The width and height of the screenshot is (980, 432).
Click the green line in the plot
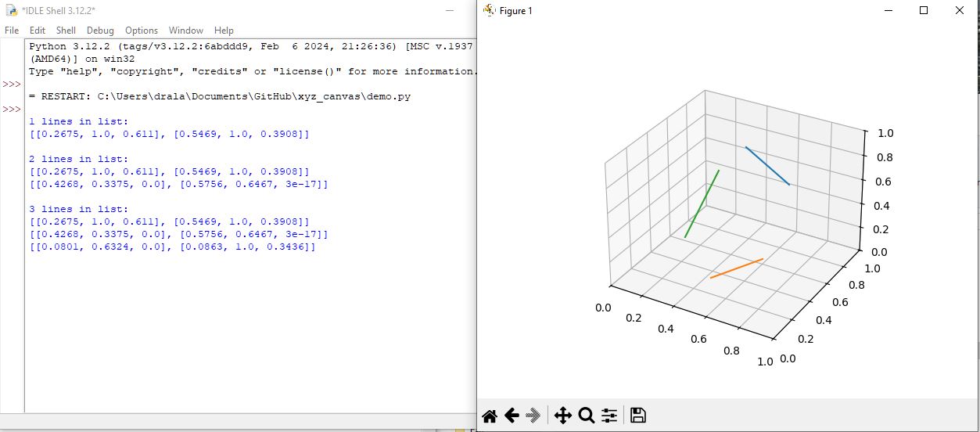coord(702,203)
